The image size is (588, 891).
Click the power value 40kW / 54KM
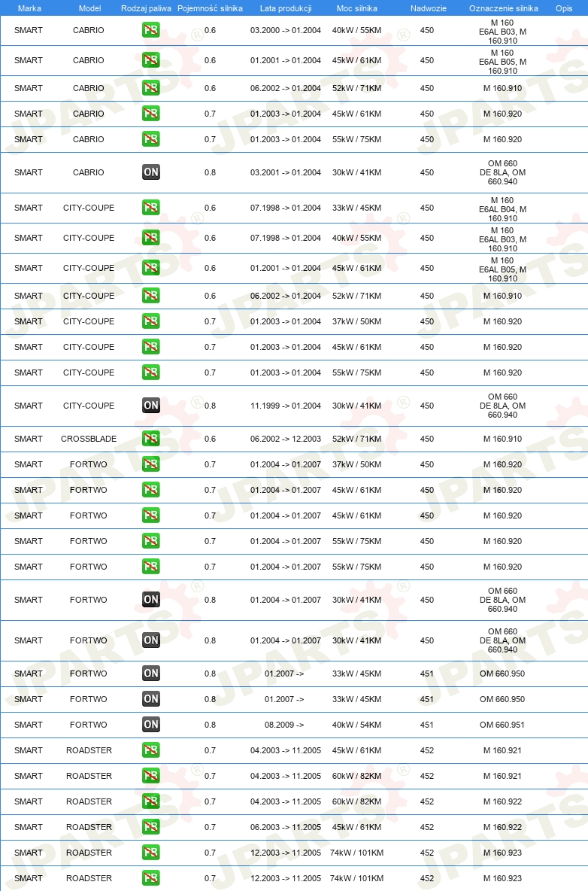pyautogui.click(x=357, y=725)
